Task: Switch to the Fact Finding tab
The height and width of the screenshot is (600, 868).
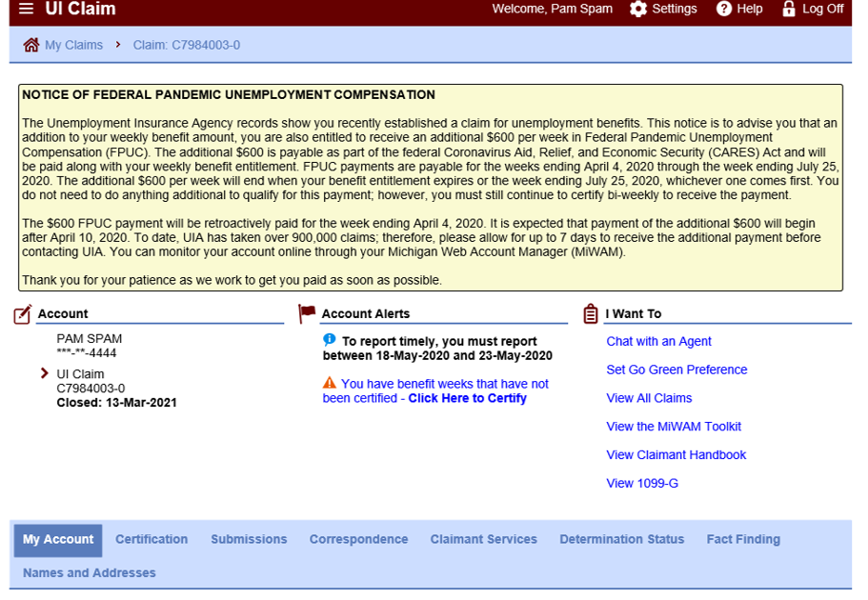Action: (x=743, y=539)
